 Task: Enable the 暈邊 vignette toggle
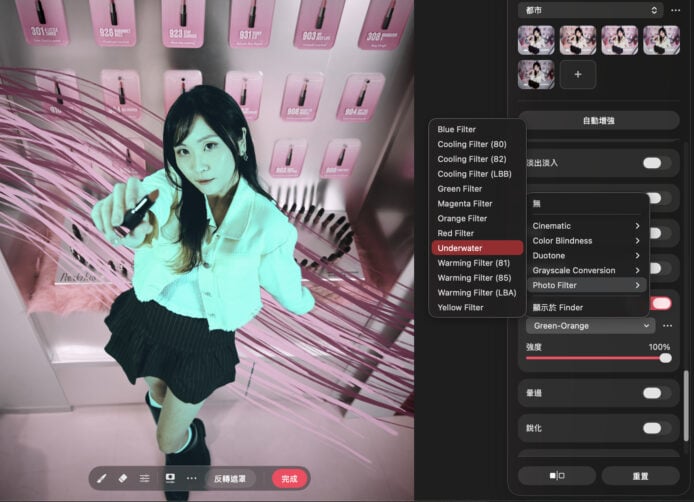point(656,393)
